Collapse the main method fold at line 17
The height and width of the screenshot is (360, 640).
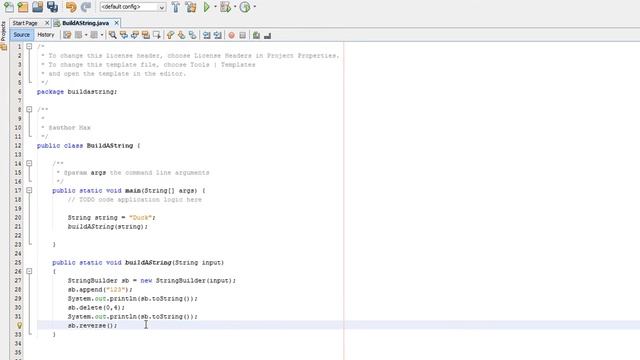click(x=29, y=190)
